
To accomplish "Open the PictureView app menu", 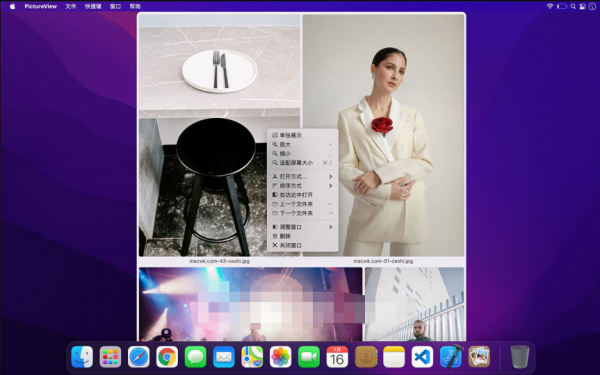I will coord(41,6).
